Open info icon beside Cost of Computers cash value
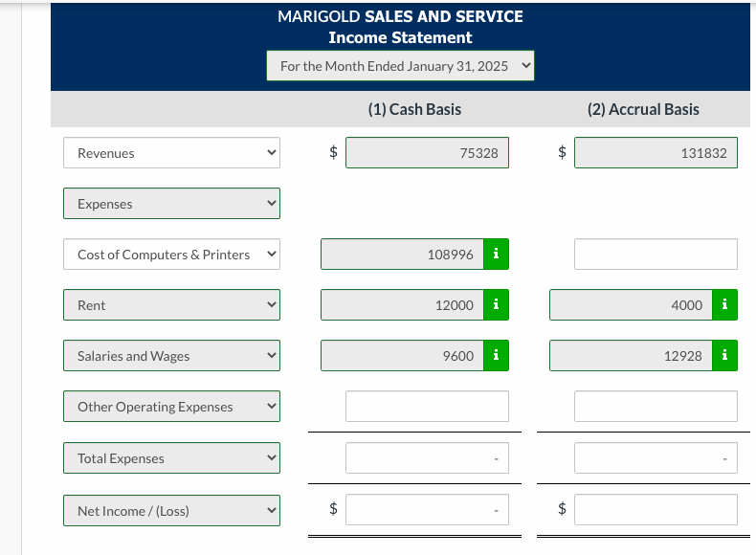Screen dimensions: 756x555 click(x=496, y=255)
